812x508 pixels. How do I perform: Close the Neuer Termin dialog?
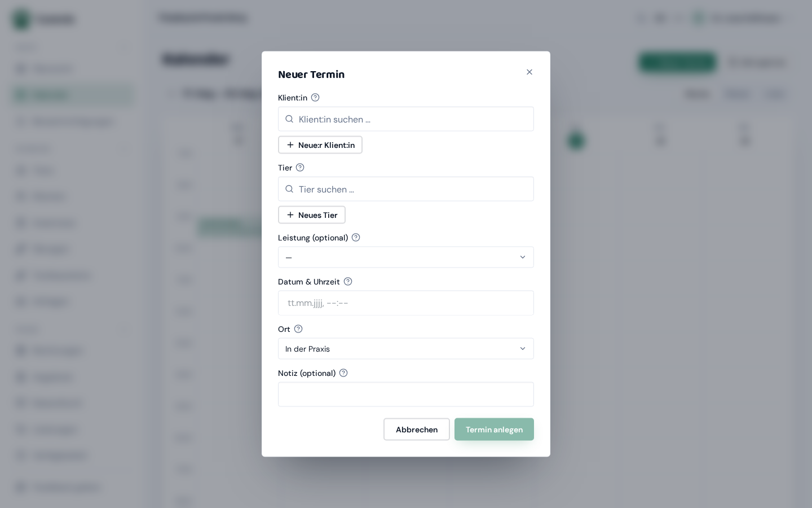[x=529, y=72]
